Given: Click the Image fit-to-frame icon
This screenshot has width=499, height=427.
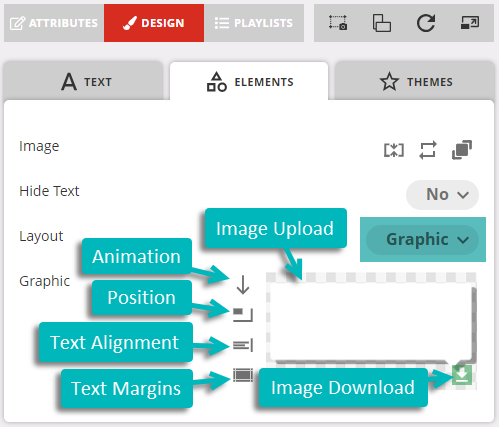Looking at the screenshot, I should [394, 150].
